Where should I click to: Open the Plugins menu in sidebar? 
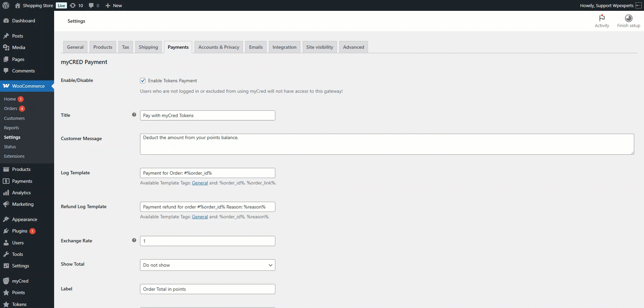pyautogui.click(x=20, y=231)
